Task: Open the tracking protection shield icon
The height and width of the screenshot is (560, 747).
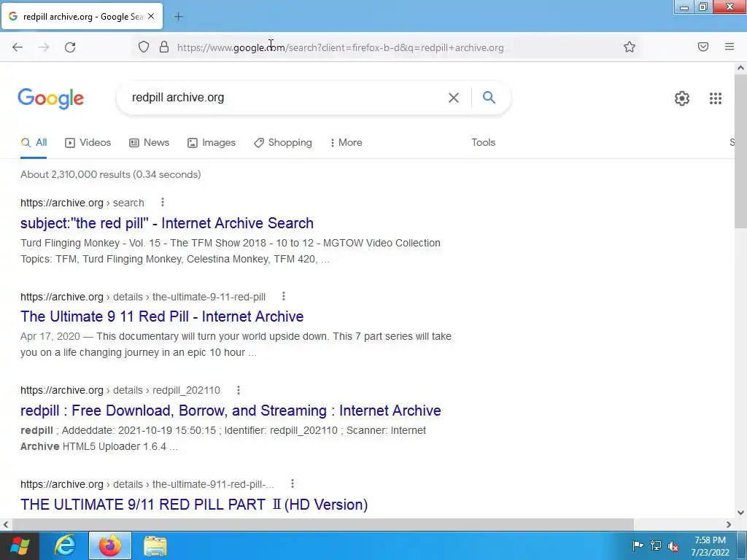Action: [x=144, y=47]
